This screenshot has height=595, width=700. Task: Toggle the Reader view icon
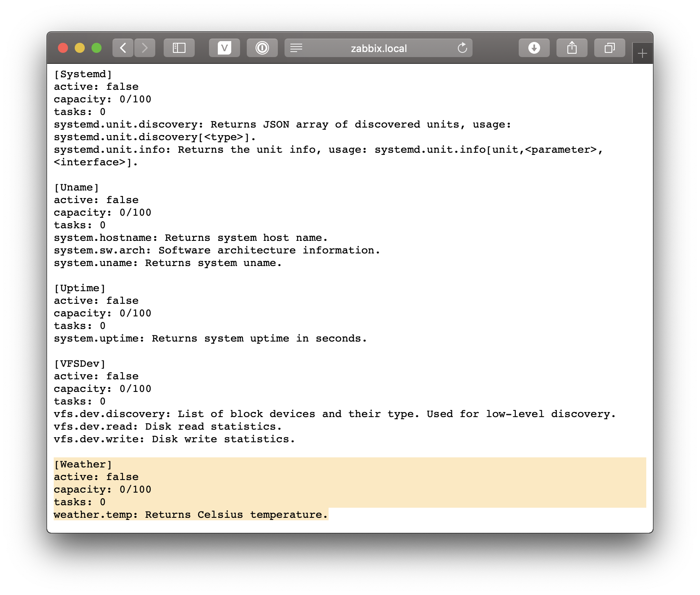click(296, 48)
